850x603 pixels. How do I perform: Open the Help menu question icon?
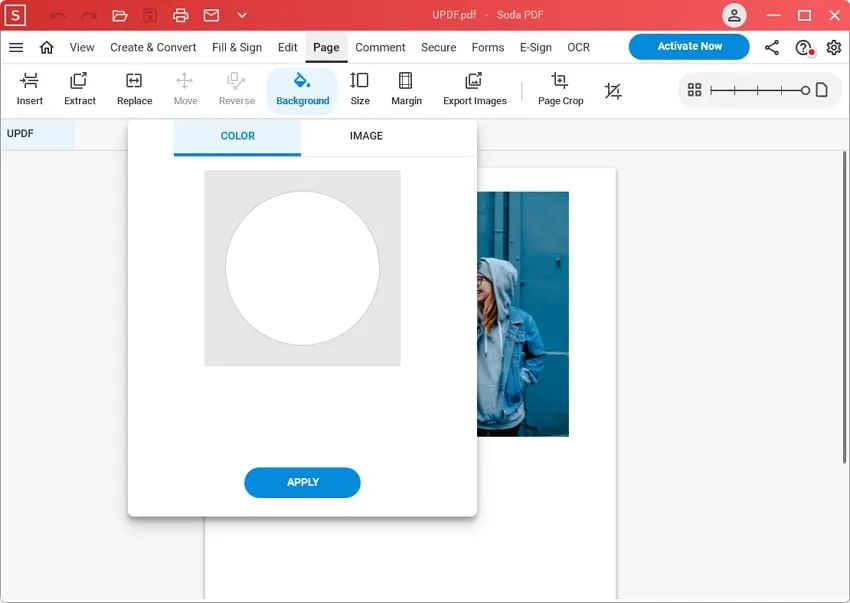803,47
